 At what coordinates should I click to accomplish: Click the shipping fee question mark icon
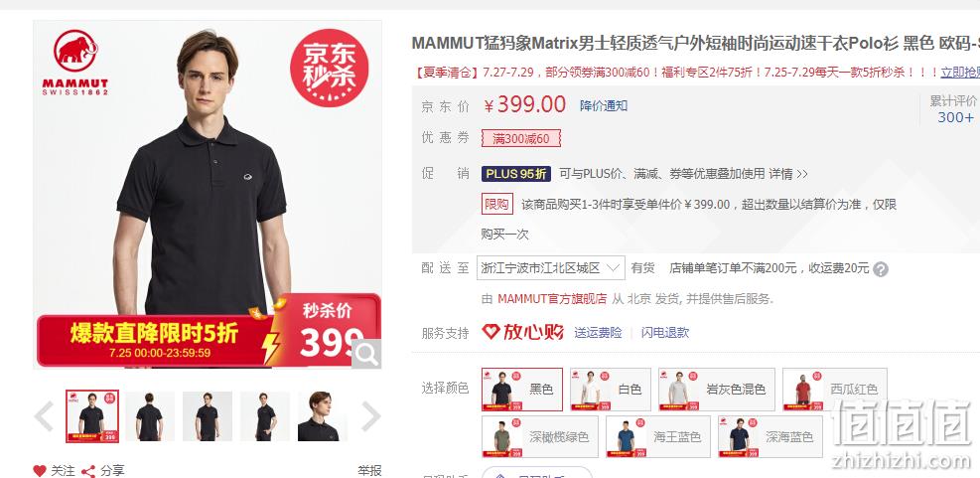pyautogui.click(x=881, y=269)
